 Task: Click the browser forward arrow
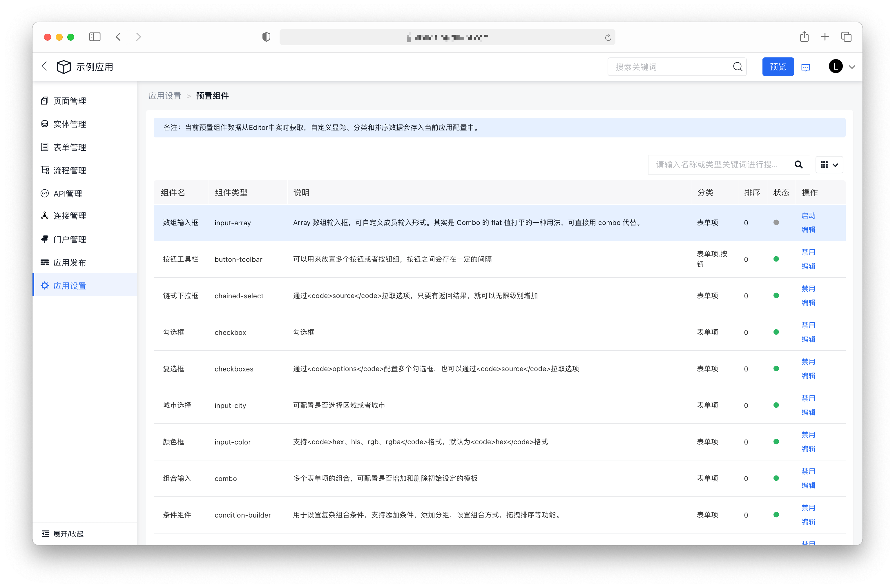pos(138,37)
